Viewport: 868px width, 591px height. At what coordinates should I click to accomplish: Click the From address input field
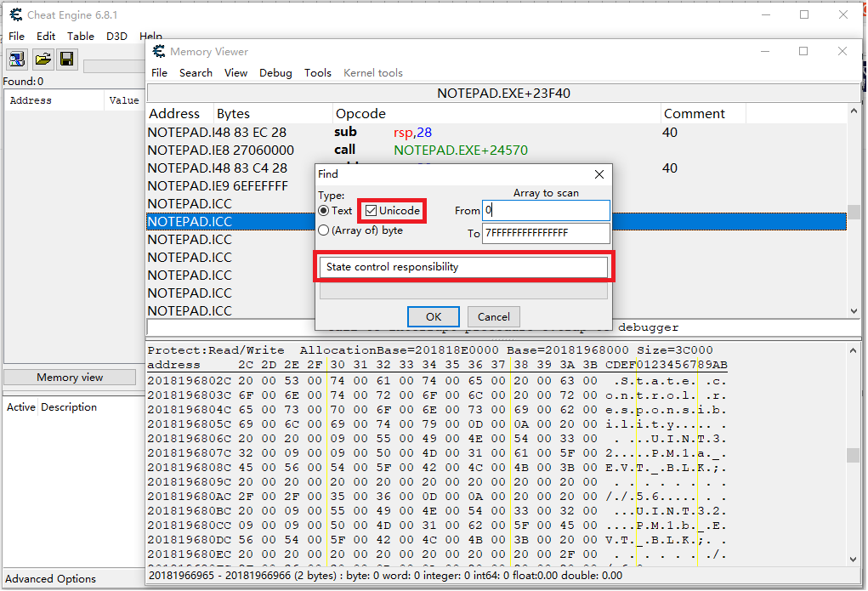[546, 211]
